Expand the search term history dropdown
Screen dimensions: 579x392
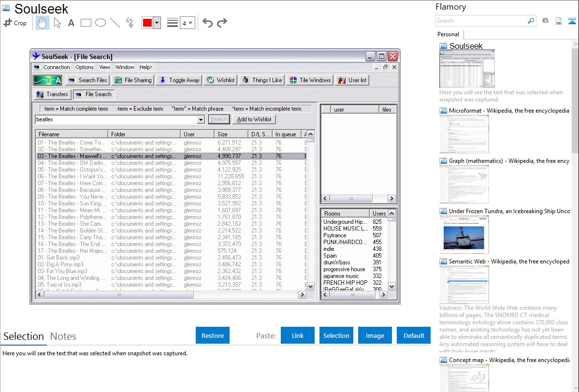201,119
